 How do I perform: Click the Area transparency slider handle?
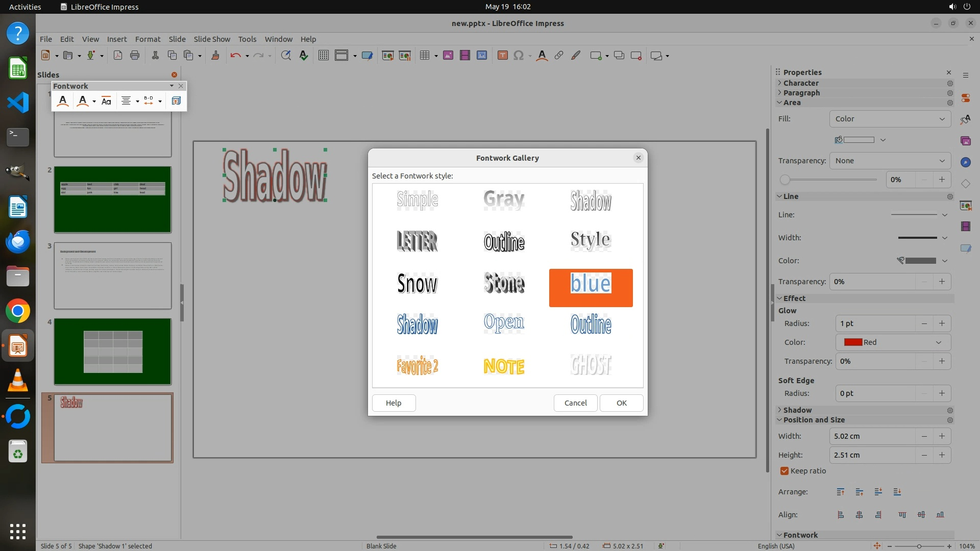pos(785,180)
